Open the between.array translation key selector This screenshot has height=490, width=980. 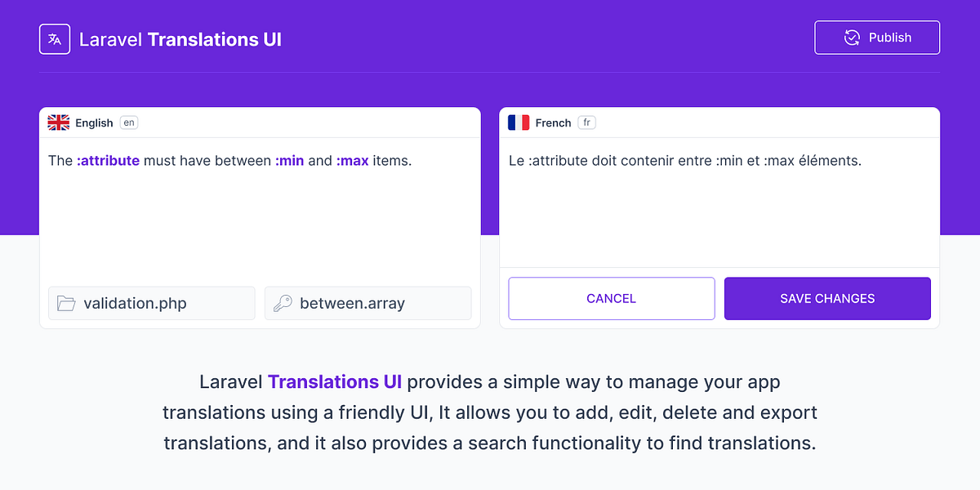367,302
